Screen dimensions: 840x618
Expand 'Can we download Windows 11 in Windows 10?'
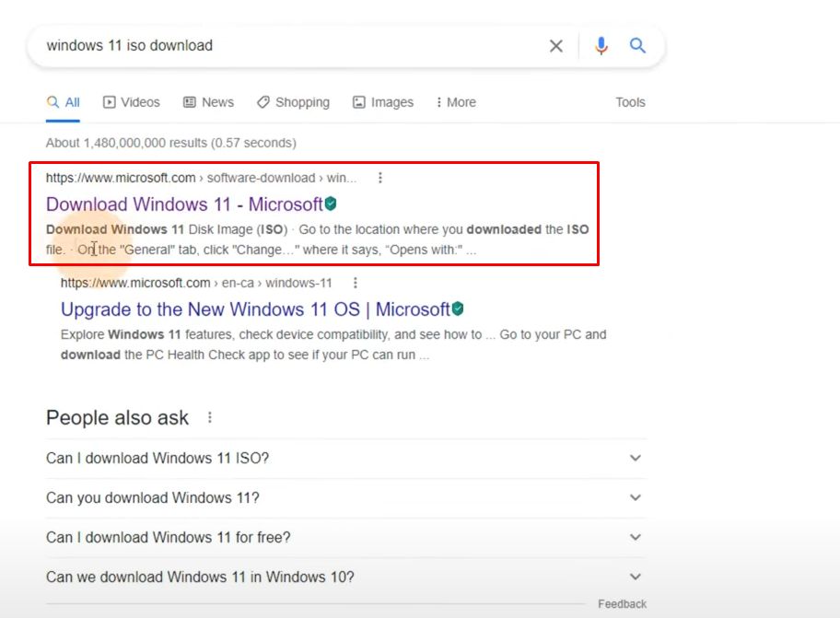pyautogui.click(x=635, y=577)
